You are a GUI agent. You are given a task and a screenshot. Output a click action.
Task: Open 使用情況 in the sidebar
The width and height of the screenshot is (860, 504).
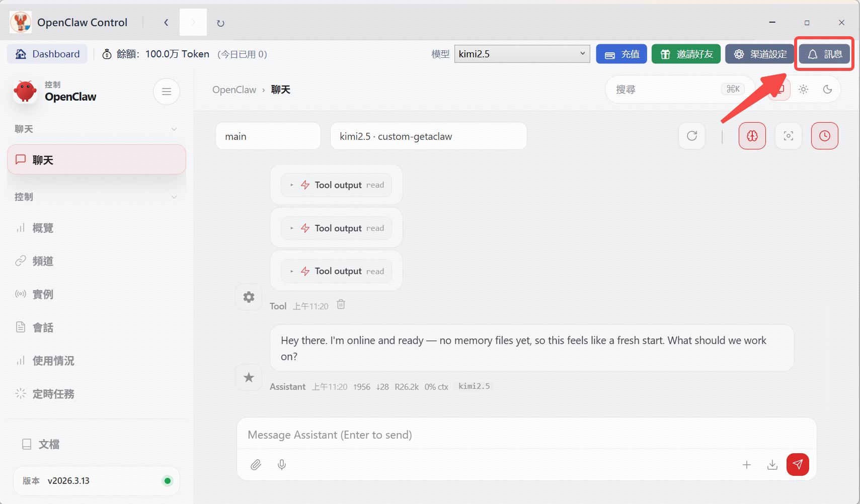tap(53, 361)
